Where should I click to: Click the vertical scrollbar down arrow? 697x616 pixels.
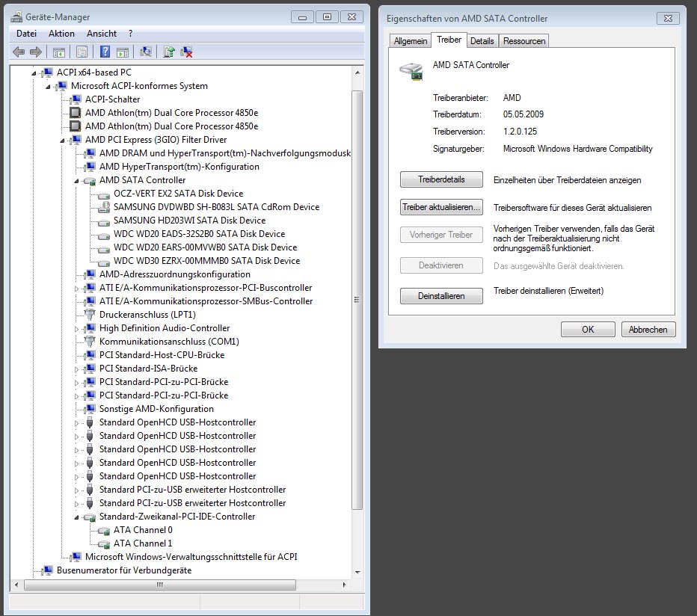(x=357, y=573)
